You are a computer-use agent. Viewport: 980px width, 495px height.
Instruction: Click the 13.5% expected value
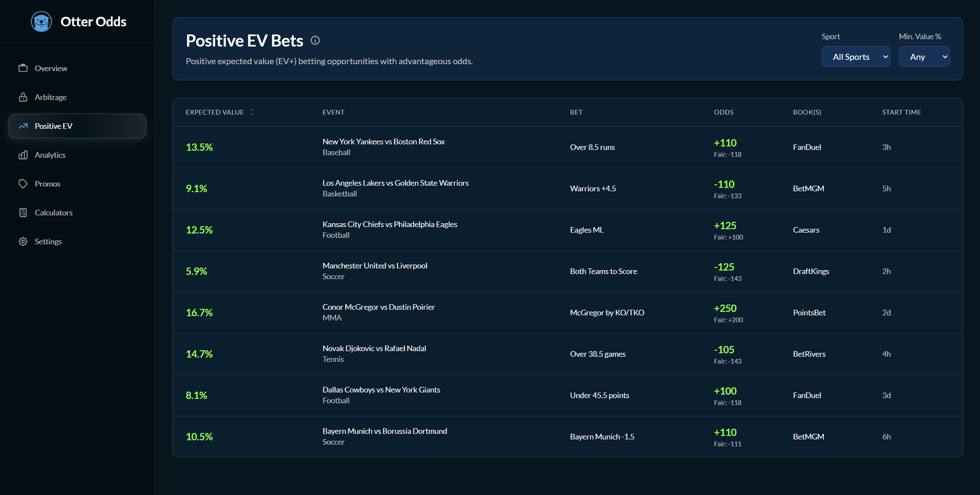point(200,147)
